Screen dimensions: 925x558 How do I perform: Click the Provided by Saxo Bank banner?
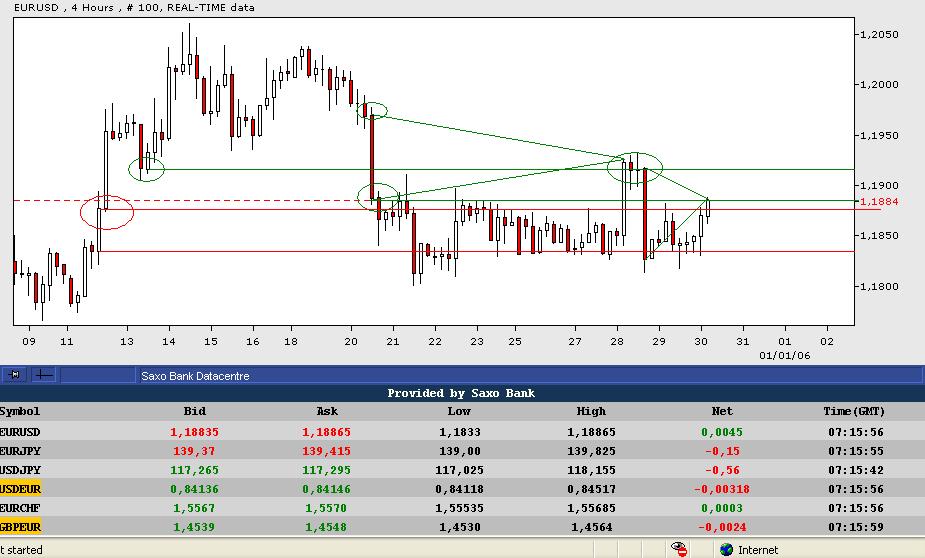tap(461, 393)
